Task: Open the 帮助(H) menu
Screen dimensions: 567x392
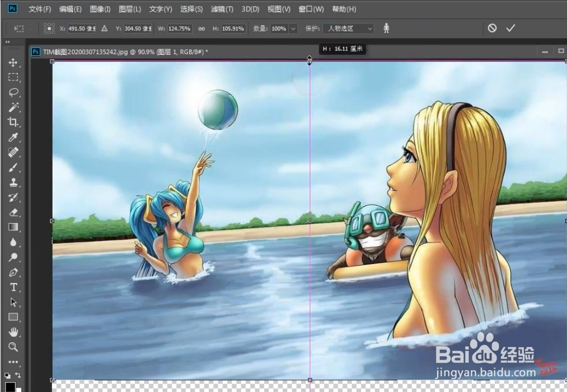Action: (344, 9)
